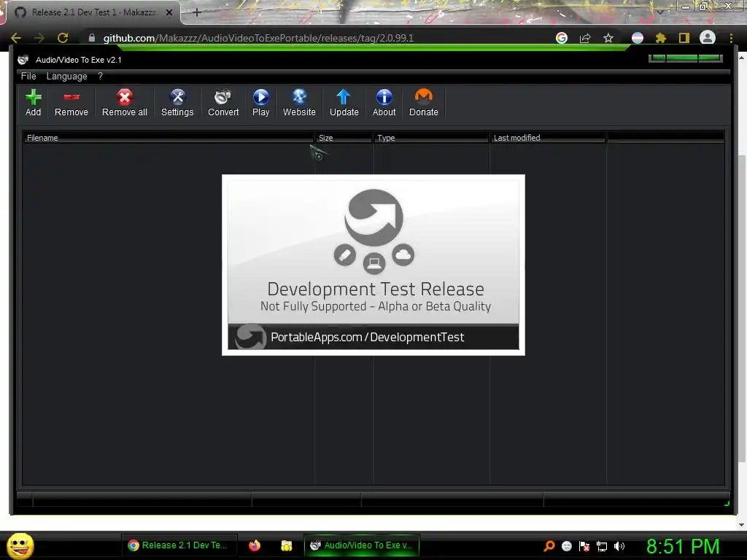
Task: Open the About dialog from the toolbar
Action: point(384,102)
